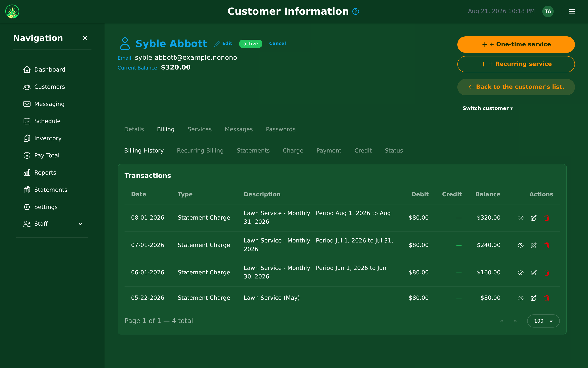Select the Recurring Billing sub-tab
Viewport: 588px width, 368px height.
point(200,151)
